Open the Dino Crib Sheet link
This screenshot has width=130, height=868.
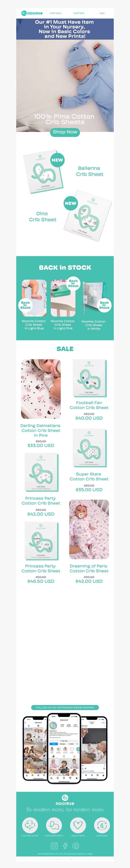click(42, 216)
